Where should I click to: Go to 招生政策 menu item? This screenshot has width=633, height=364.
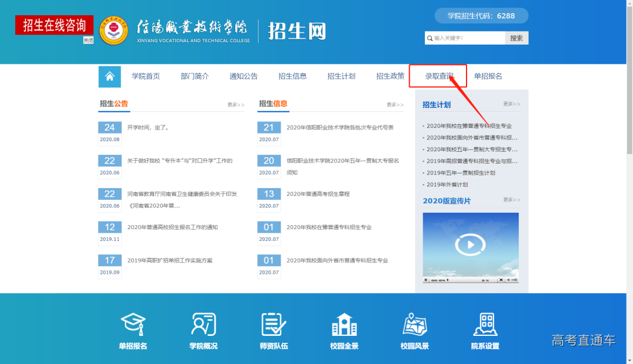pos(390,76)
